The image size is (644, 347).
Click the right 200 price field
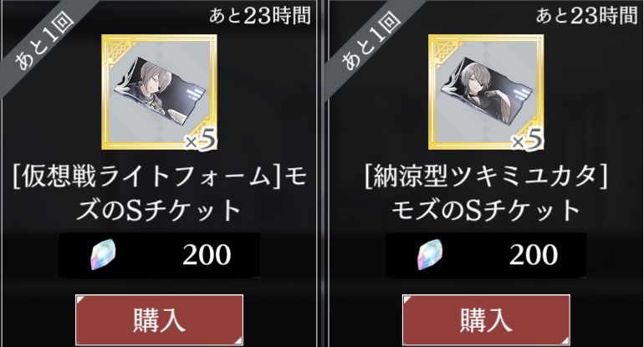[486, 255]
